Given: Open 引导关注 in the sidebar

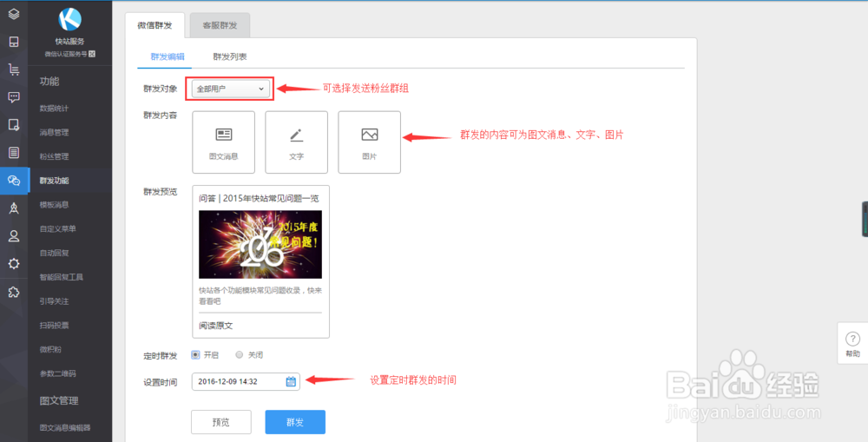Looking at the screenshot, I should pos(54,301).
